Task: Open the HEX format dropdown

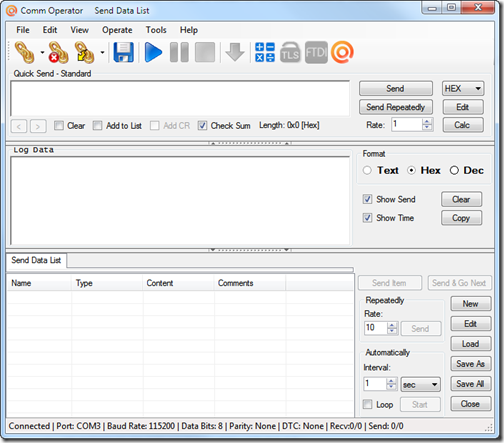Action: click(463, 89)
